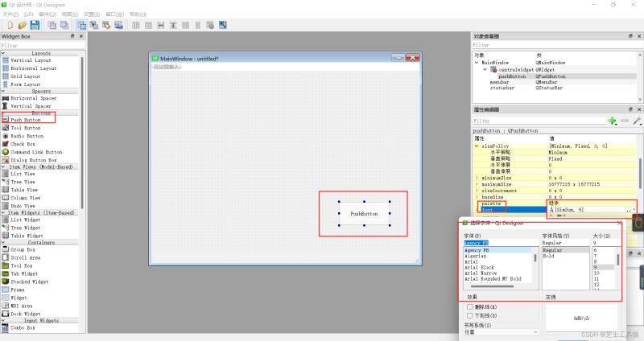Select Push Button in Widget Box

tap(25, 120)
